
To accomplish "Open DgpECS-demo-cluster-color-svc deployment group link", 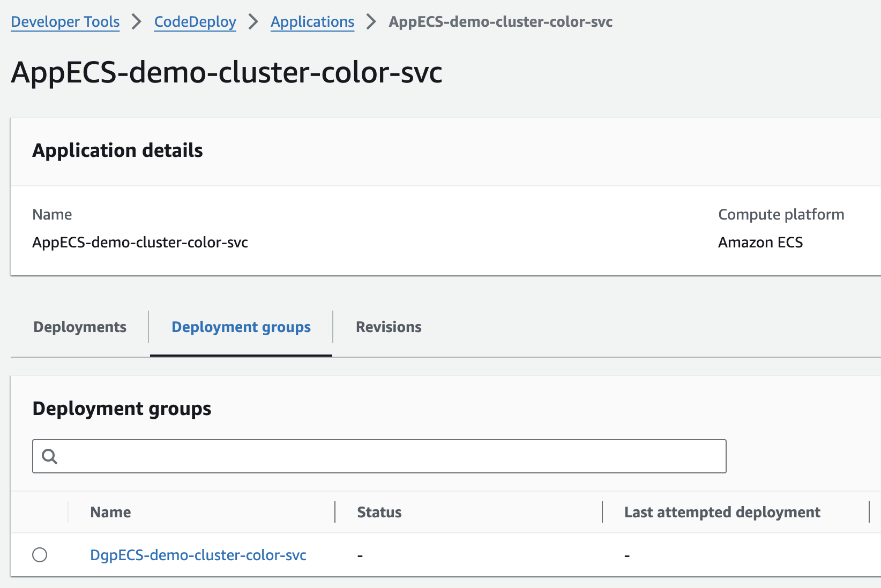I will pos(198,555).
